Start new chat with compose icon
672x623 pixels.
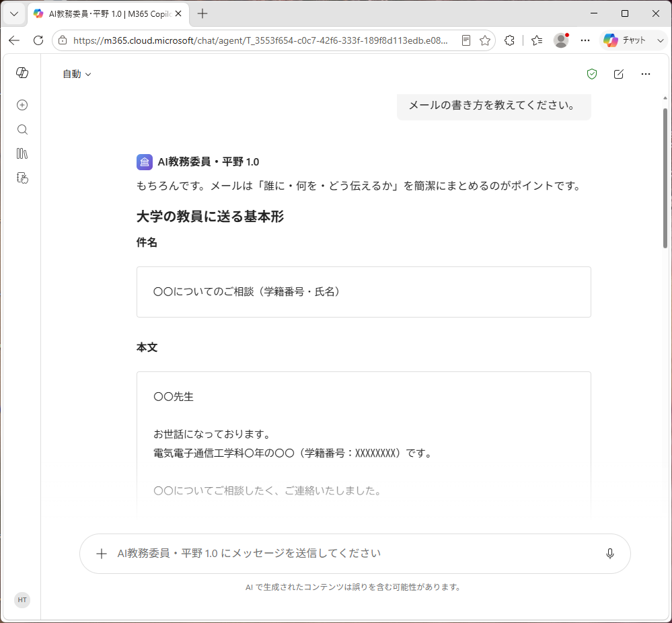coord(618,74)
